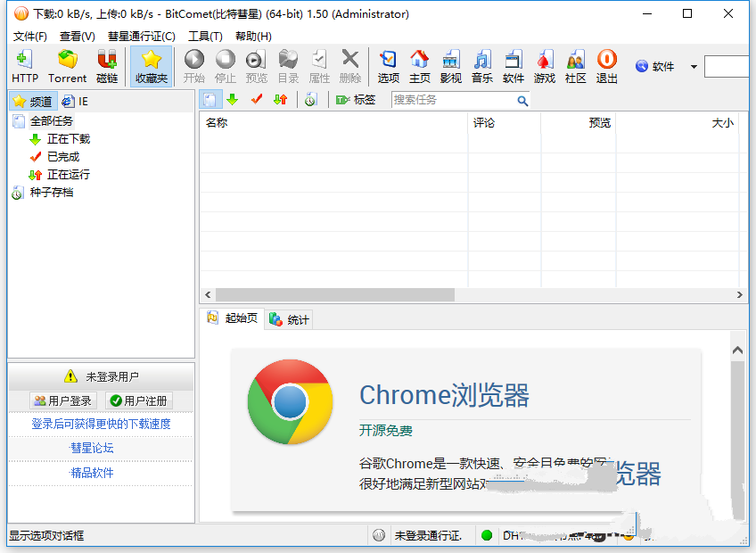Open the 工具(T) menu
The width and height of the screenshot is (756, 553).
click(x=205, y=37)
